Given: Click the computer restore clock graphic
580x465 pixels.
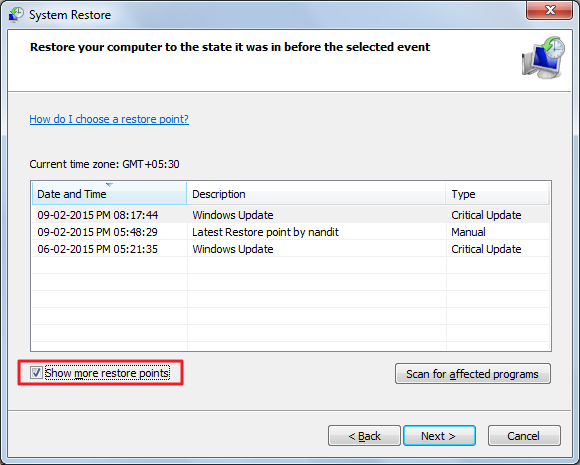Looking at the screenshot, I should (543, 57).
